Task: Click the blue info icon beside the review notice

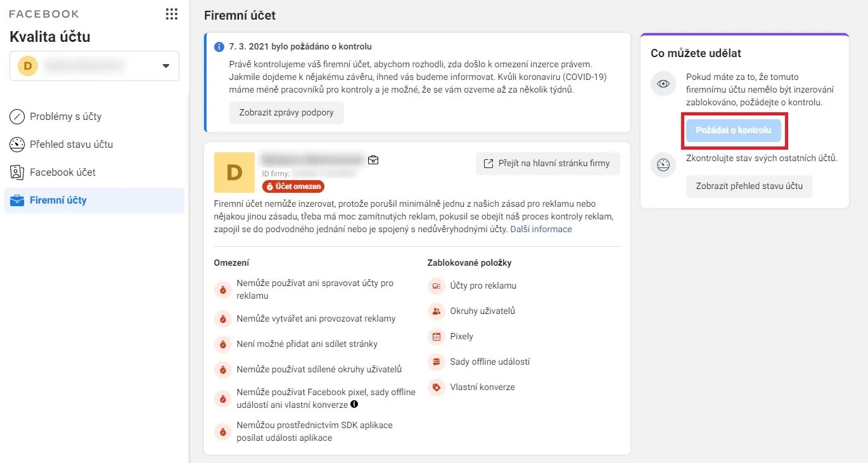Action: coord(219,47)
